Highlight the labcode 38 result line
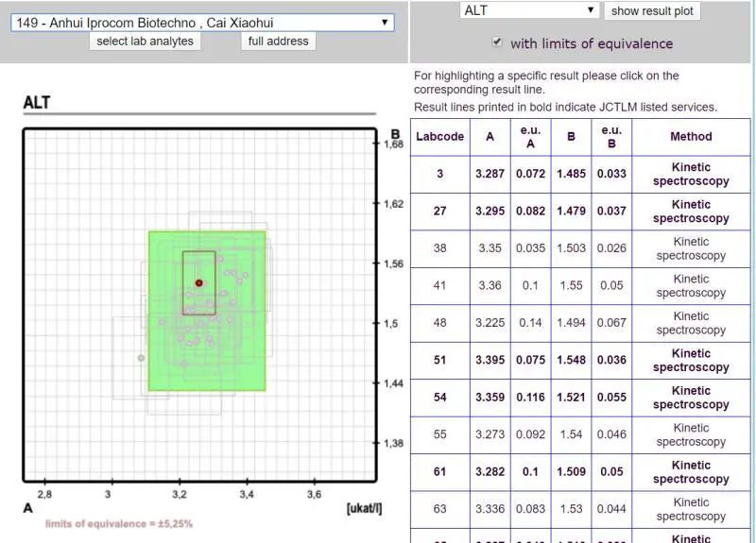 coord(439,248)
